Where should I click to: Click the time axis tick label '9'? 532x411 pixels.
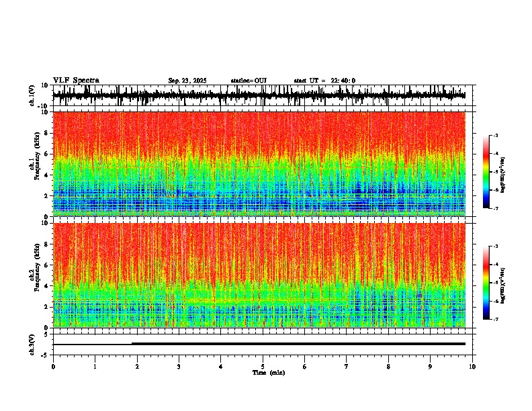(430, 367)
